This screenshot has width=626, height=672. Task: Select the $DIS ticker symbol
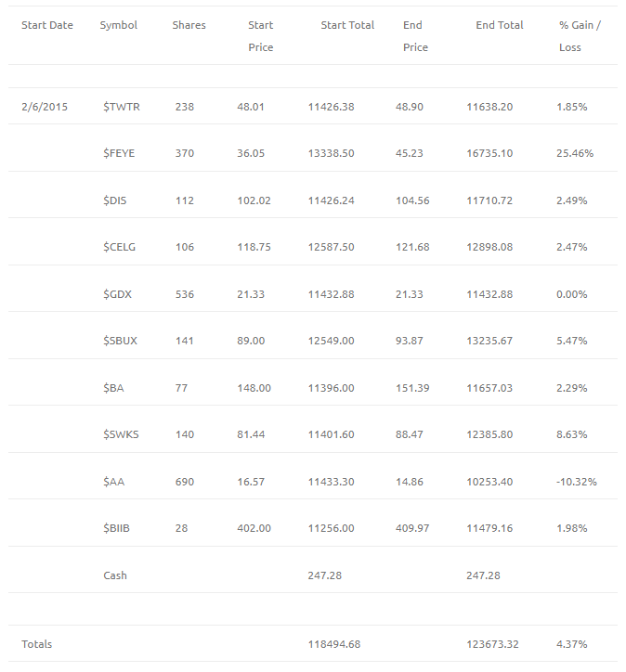pyautogui.click(x=115, y=200)
